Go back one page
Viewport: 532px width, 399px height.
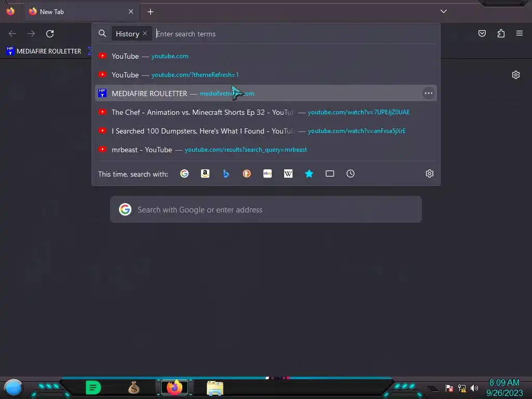click(x=12, y=34)
